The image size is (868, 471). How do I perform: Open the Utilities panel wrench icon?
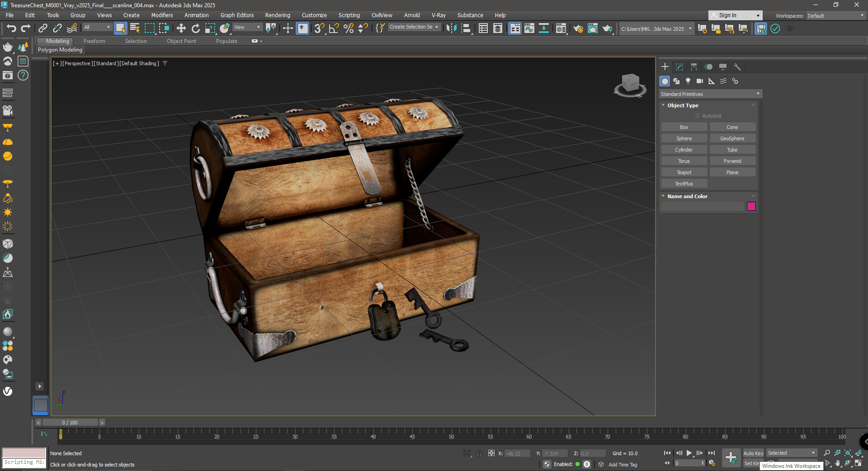pos(737,67)
